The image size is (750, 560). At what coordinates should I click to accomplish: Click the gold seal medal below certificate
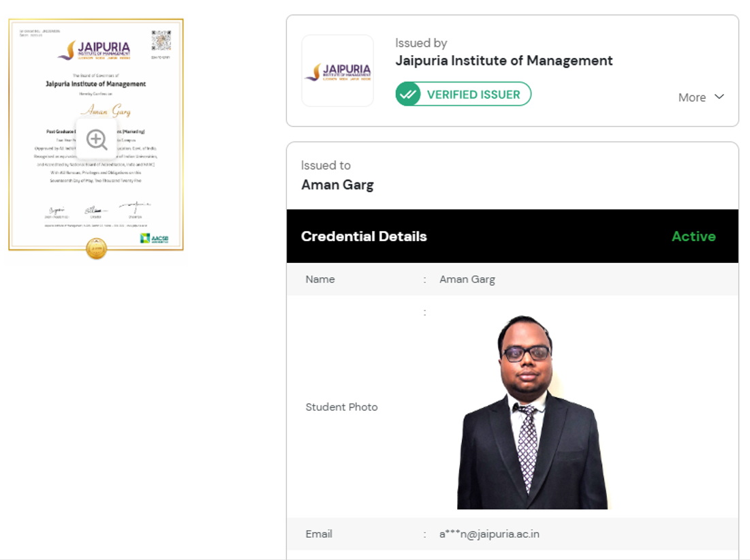pos(96,249)
